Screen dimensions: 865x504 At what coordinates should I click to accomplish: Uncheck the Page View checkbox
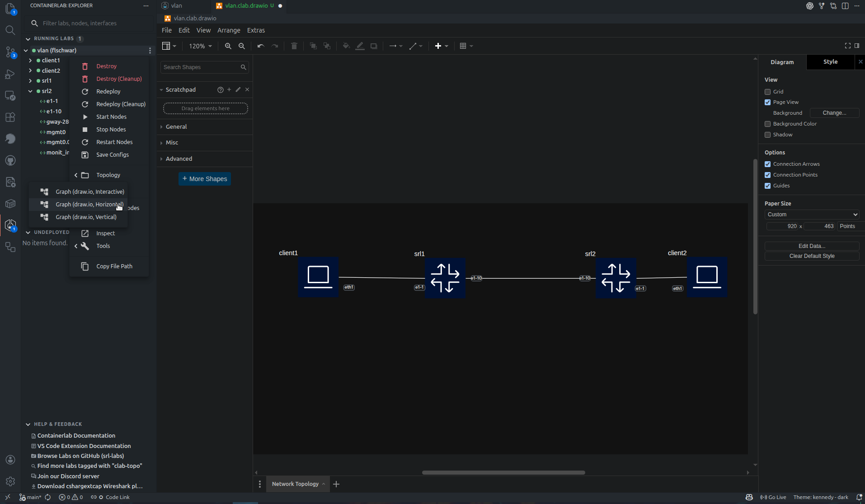pos(767,103)
